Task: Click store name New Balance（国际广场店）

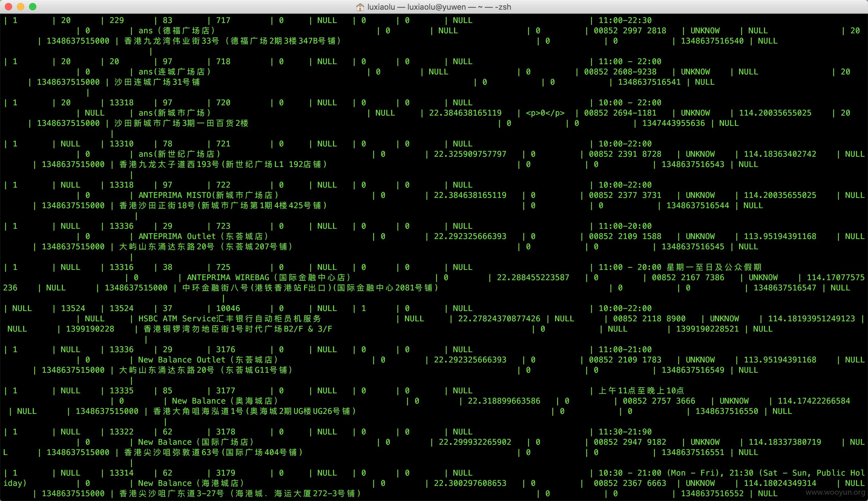Action: [196, 443]
